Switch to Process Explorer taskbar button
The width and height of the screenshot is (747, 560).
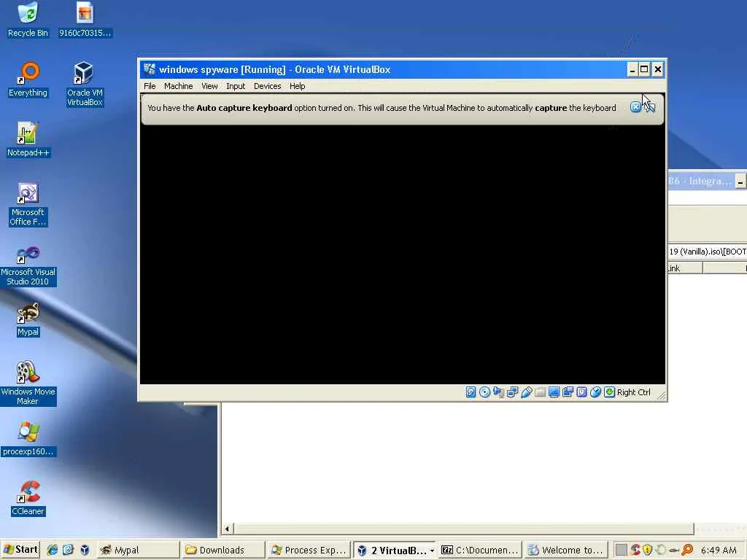309,550
